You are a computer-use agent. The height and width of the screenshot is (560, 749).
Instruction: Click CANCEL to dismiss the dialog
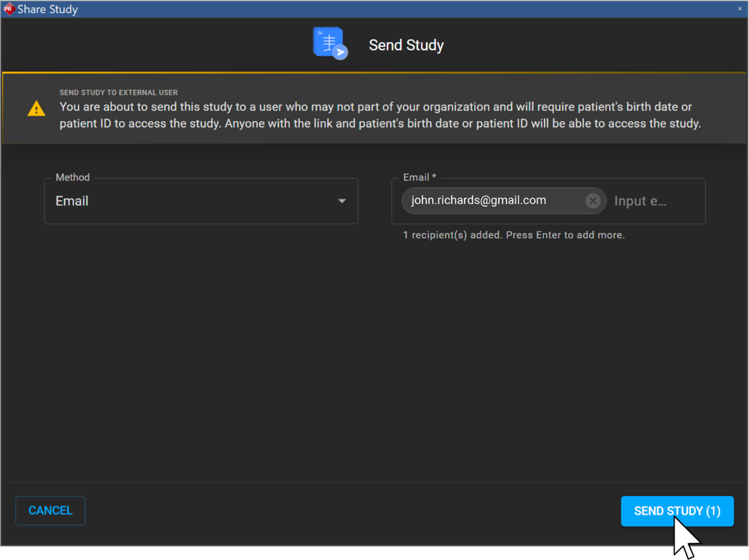[50, 510]
